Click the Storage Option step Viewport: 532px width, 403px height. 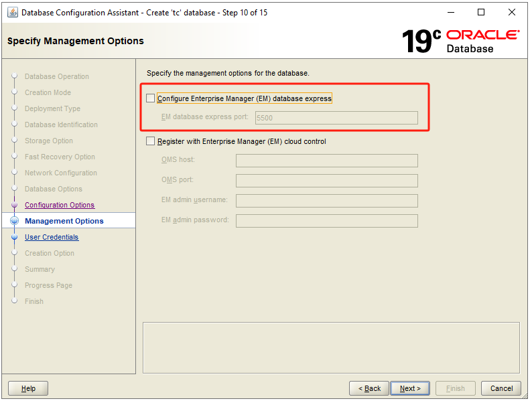pos(49,141)
